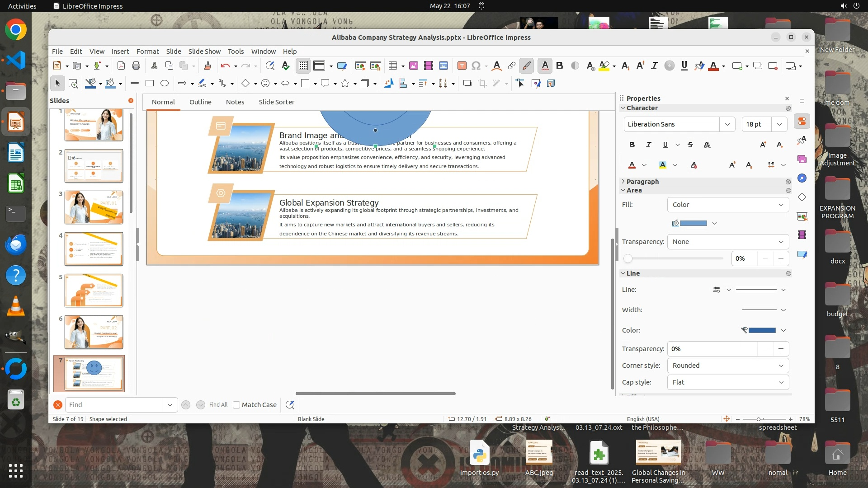Click the Insert Text Box icon
Screen dimensions: 868x488
coord(462,66)
